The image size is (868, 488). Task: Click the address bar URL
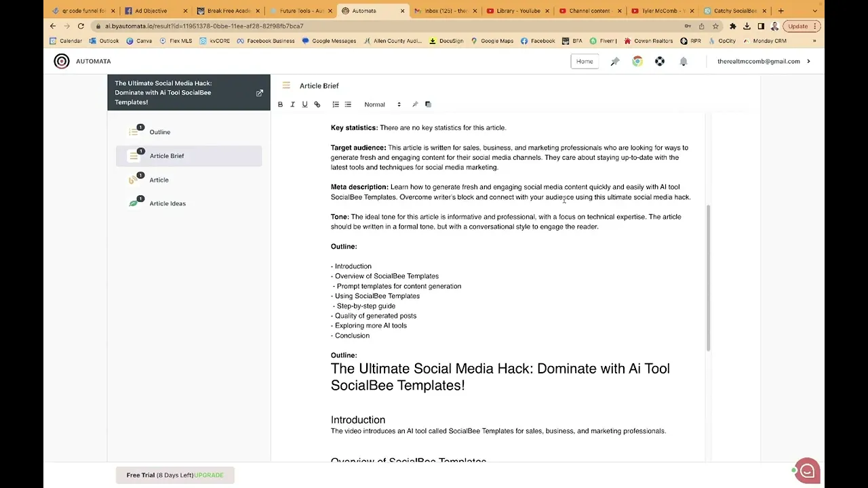pyautogui.click(x=204, y=26)
